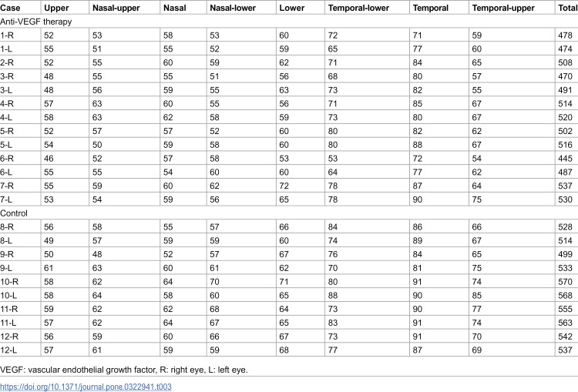Viewport: 578px width, 392px height.
Task: Click case 7-L row label
Action: click(x=6, y=199)
